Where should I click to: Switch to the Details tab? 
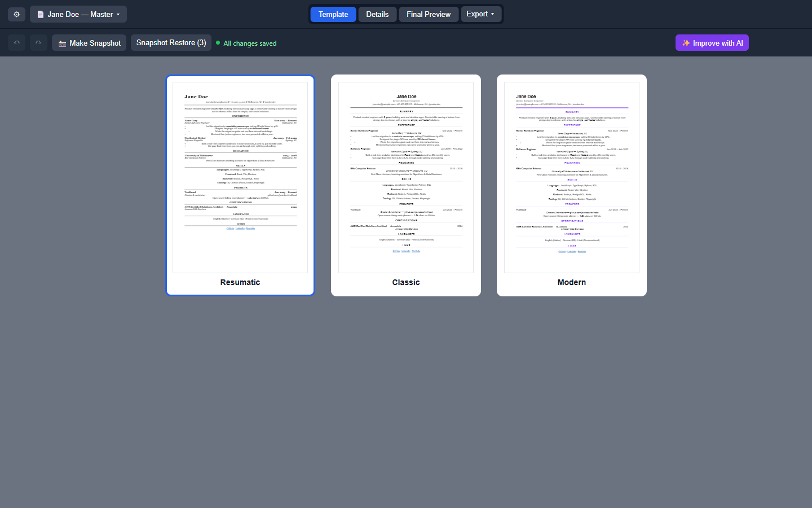point(377,14)
